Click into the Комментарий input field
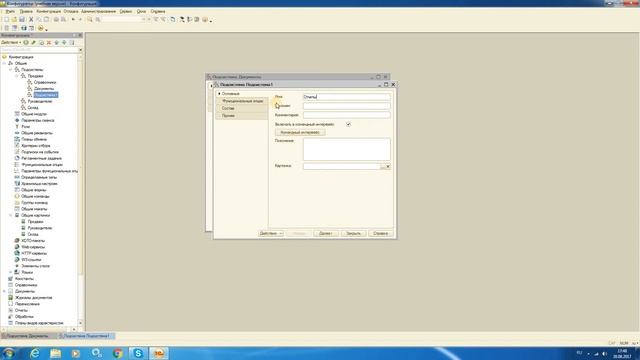Image resolution: width=640 pixels, height=360 pixels. point(347,115)
